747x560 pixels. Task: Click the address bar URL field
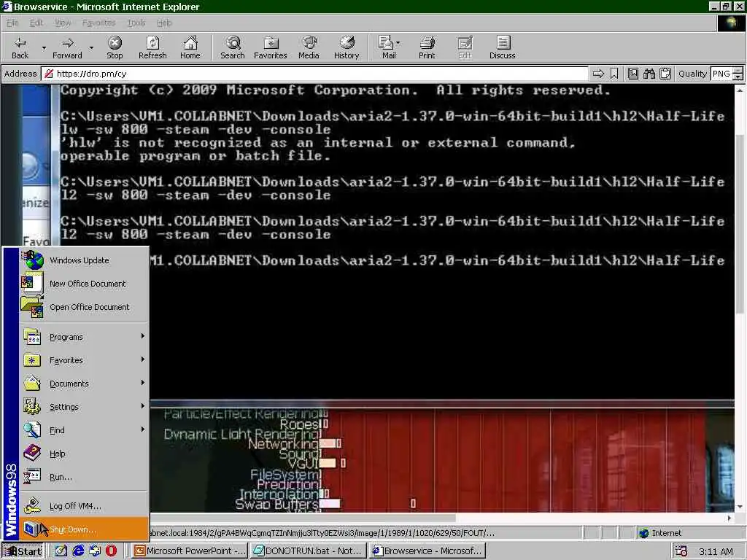click(314, 74)
